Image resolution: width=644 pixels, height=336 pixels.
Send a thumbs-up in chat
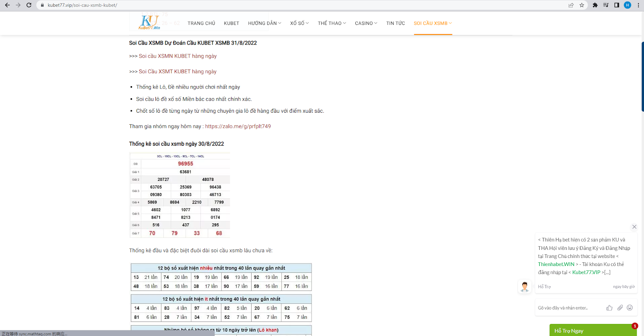609,308
